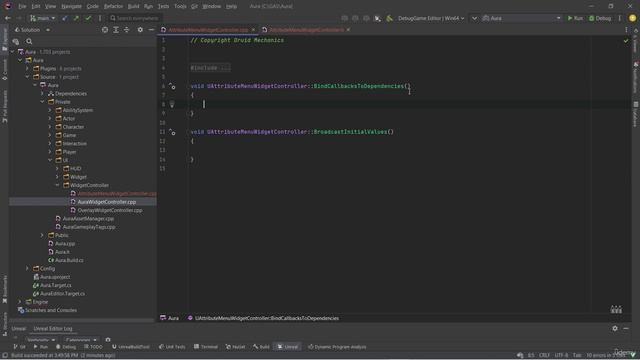Click the green Push arrow icon
Screen dimensions: 640x360
click(76, 18)
